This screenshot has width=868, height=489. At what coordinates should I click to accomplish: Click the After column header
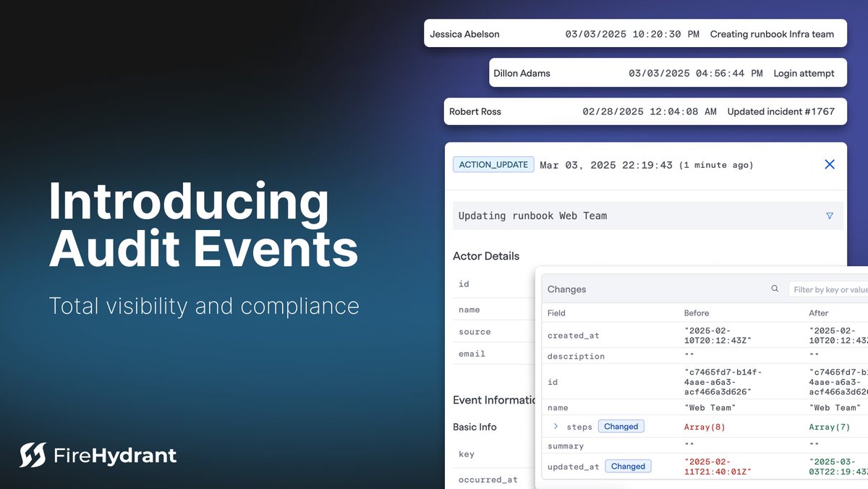click(x=819, y=313)
